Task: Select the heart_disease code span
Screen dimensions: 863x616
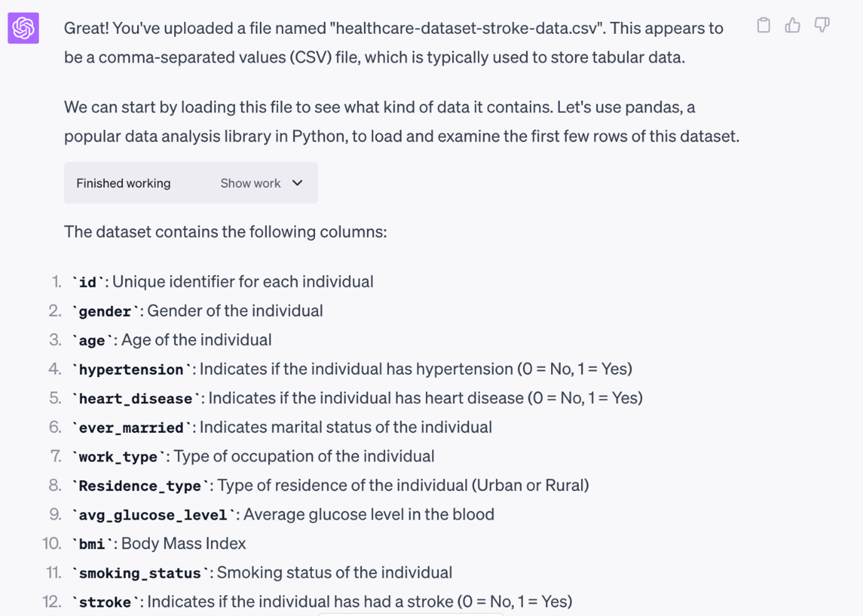Action: (135, 398)
